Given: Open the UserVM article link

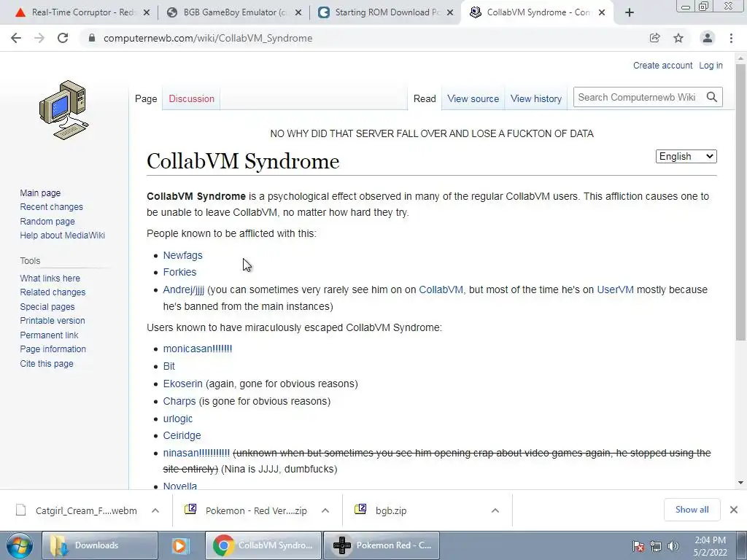Looking at the screenshot, I should (x=615, y=289).
